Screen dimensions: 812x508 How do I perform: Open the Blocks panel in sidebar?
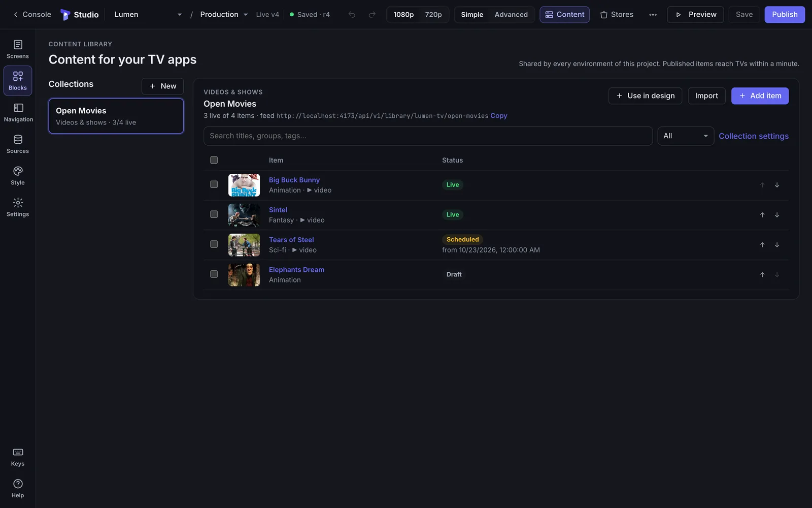pos(18,81)
